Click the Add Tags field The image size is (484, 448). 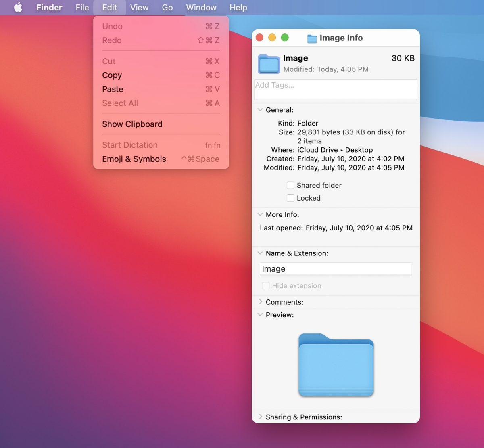pyautogui.click(x=336, y=90)
